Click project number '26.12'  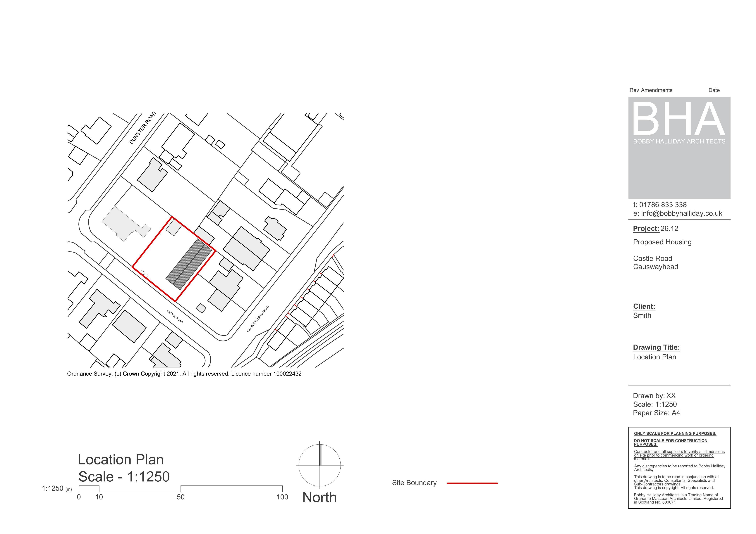(x=669, y=229)
